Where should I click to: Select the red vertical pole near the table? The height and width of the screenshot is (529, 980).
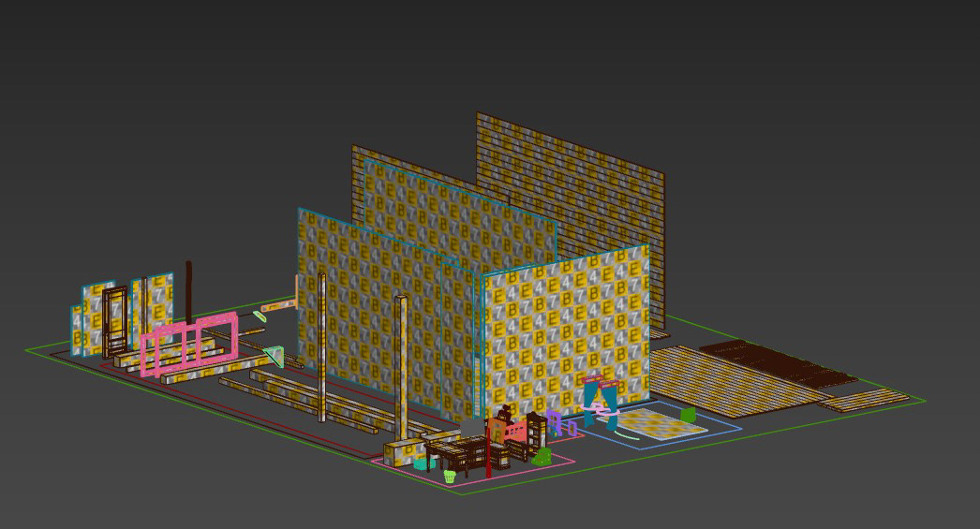click(489, 452)
